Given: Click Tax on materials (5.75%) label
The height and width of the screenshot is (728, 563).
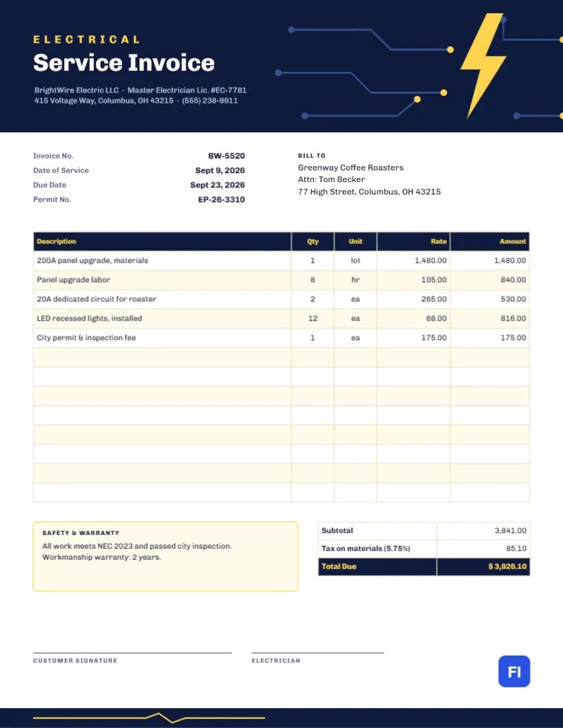Looking at the screenshot, I should [x=366, y=549].
